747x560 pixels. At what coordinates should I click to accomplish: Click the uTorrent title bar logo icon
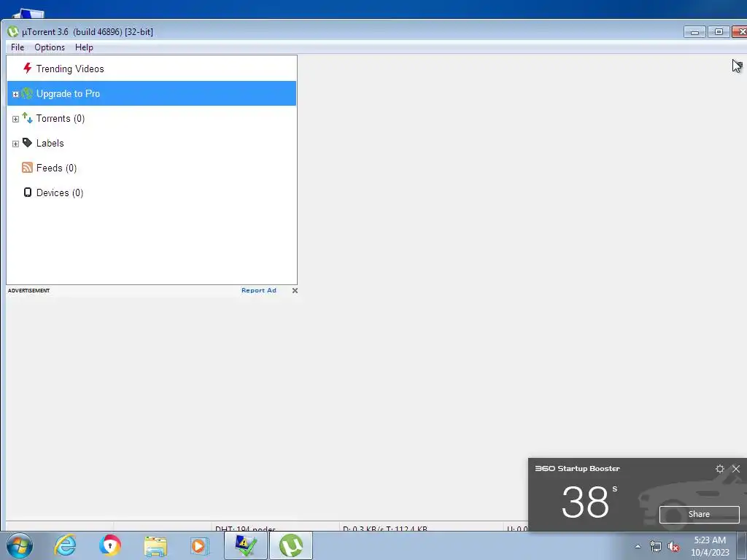pos(13,32)
